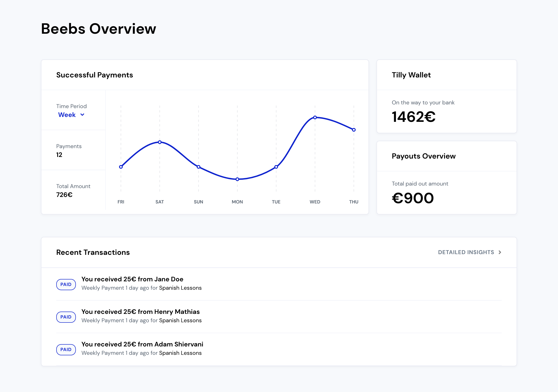
Task: Click the 1462€ wallet amount
Action: (x=414, y=117)
